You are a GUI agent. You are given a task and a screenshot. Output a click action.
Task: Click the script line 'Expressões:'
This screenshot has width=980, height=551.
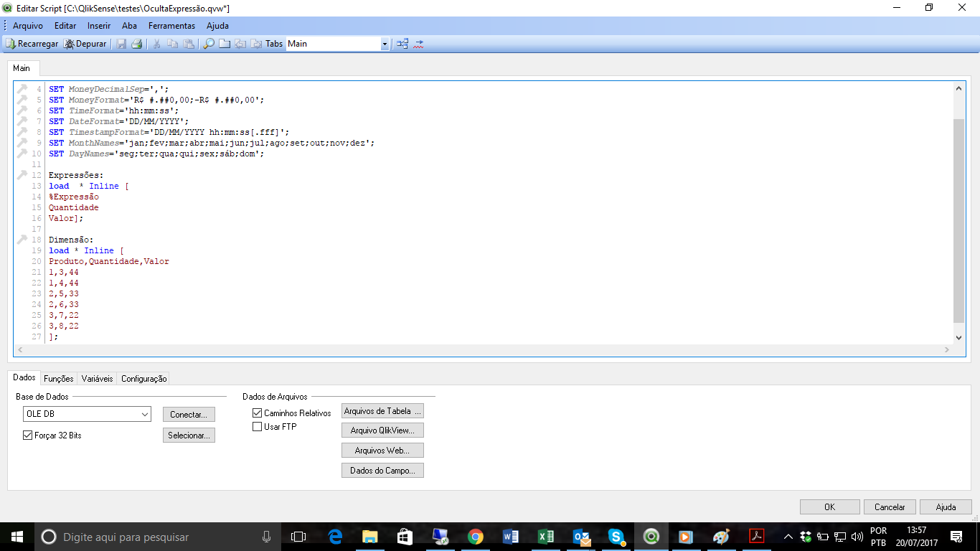[x=76, y=175]
